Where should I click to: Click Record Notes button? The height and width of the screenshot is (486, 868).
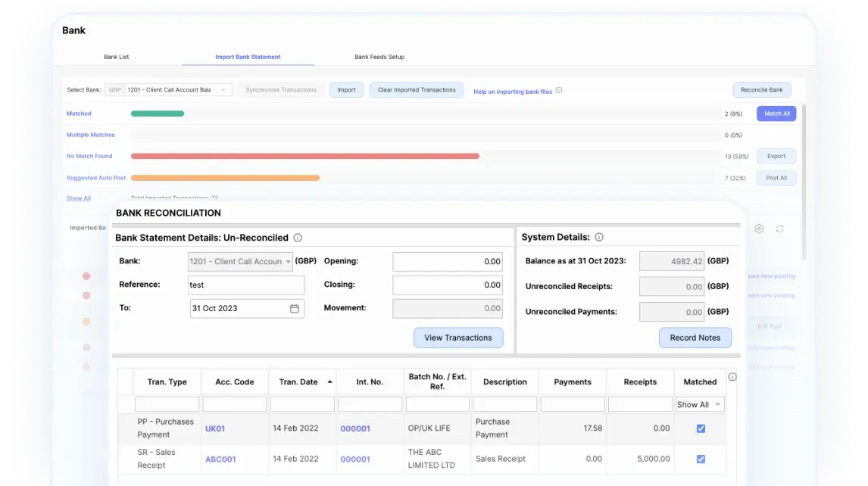tap(695, 338)
